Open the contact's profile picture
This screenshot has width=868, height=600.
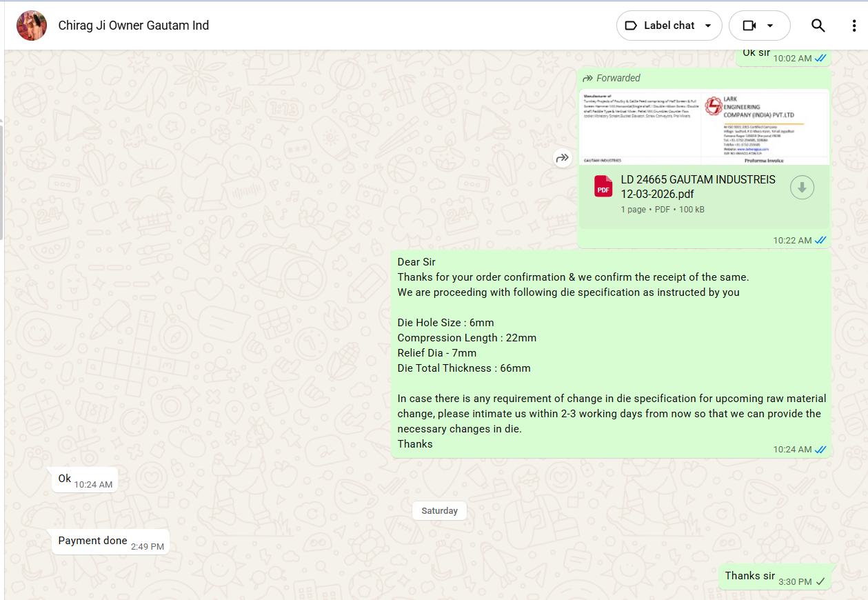tap(32, 26)
